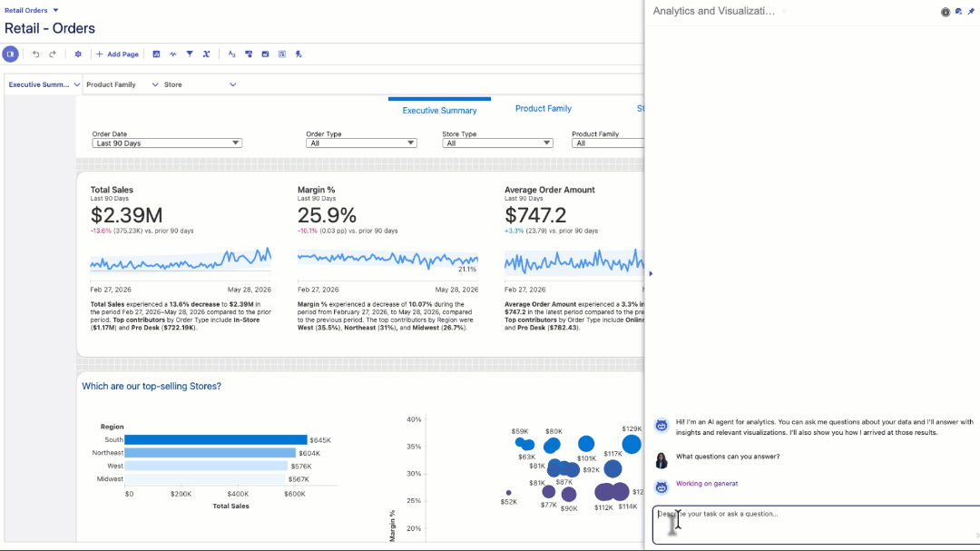Click the 'What questions can you answer?' message
Image resolution: width=980 pixels, height=551 pixels.
coord(728,457)
